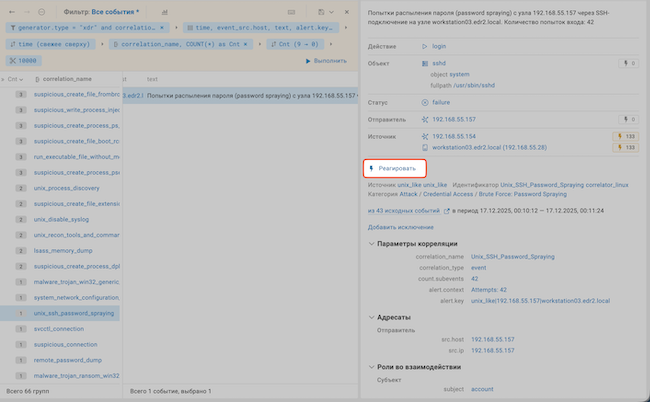Edit the Cnt (9 → 0) sort chip
The width and height of the screenshot is (650, 402).
(x=295, y=44)
